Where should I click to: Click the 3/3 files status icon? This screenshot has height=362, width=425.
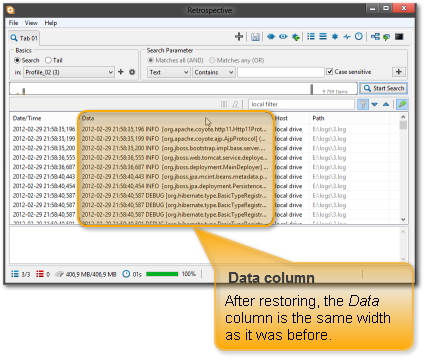[15, 274]
